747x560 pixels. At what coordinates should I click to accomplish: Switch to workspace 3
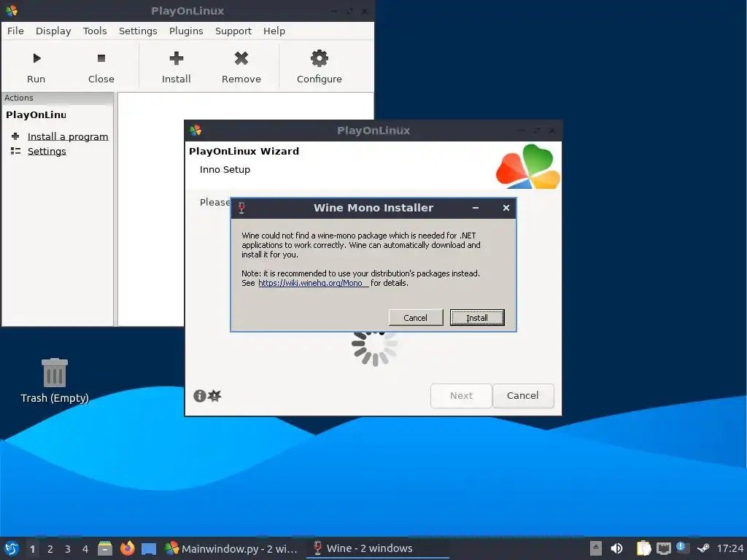tap(68, 549)
